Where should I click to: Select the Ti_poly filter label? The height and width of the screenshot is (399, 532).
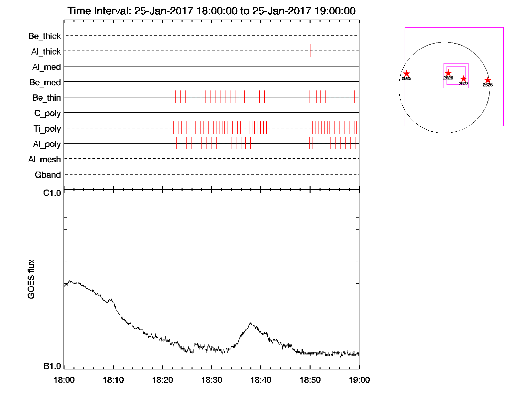47,129
